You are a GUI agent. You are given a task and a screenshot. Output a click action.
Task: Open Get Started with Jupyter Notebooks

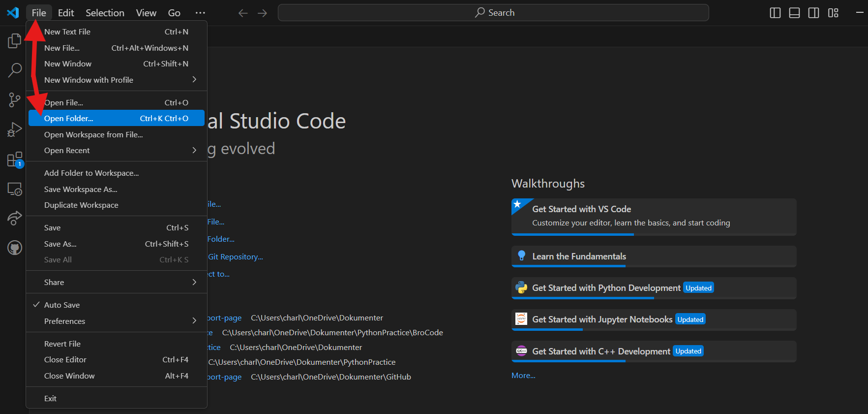tap(654, 319)
